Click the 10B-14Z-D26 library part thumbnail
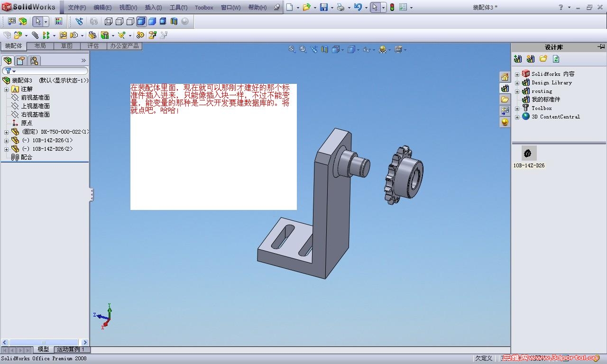 [x=529, y=154]
